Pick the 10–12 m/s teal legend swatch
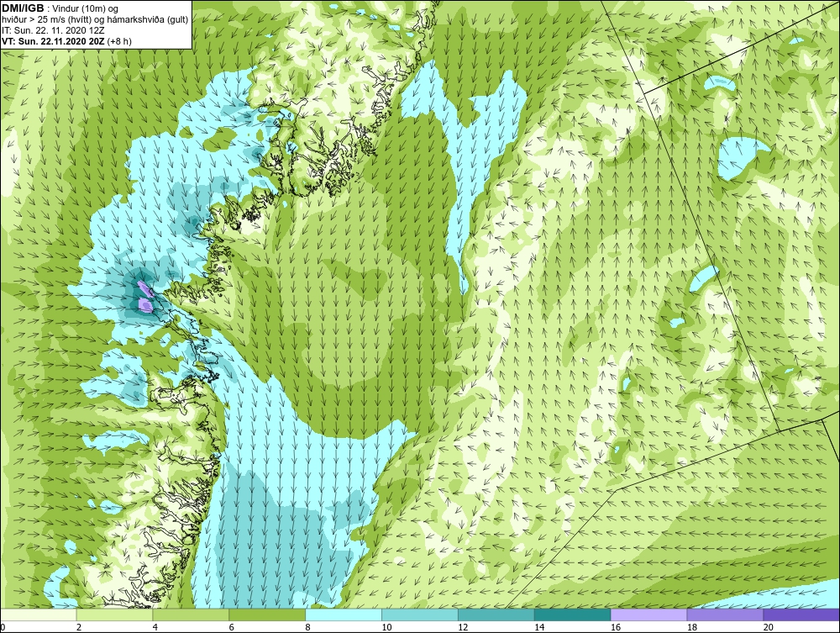Image resolution: width=840 pixels, height=633 pixels. click(420, 615)
